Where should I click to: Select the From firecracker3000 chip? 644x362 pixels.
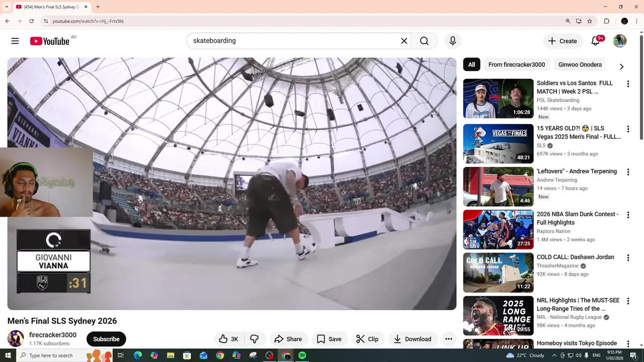pyautogui.click(x=517, y=64)
